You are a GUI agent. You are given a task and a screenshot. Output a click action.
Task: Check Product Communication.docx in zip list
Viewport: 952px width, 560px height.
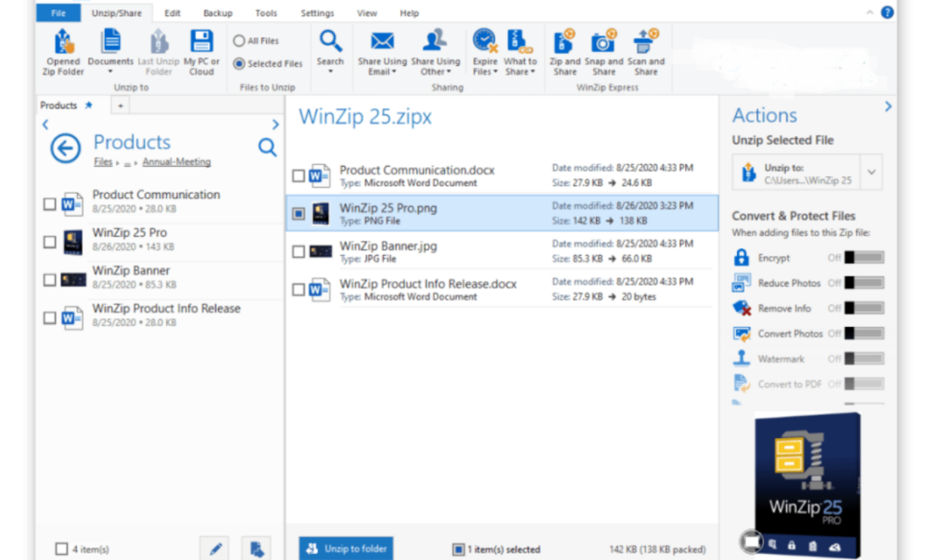click(x=298, y=175)
